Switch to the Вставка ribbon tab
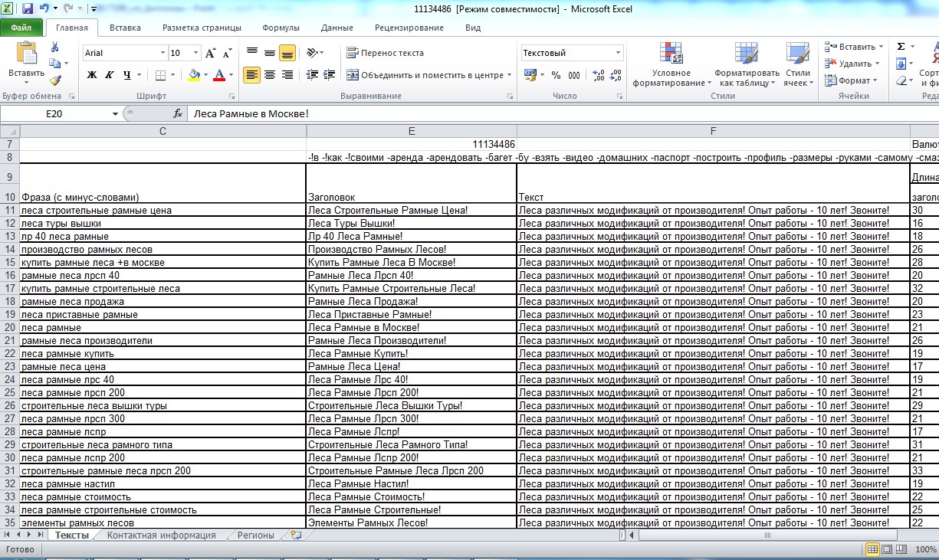 point(125,28)
